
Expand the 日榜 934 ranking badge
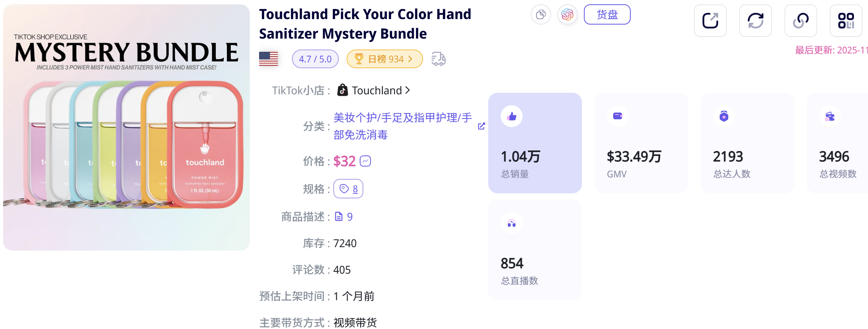pos(384,59)
